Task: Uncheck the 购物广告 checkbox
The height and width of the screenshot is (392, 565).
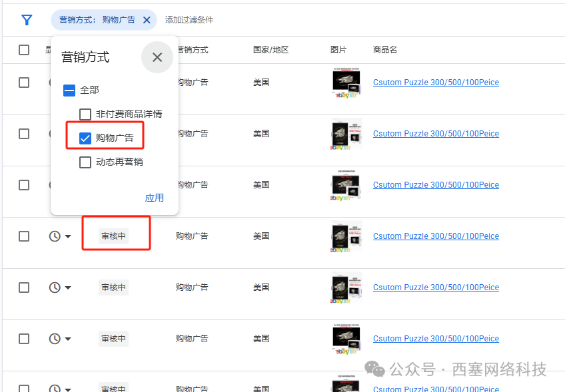Action: [85, 138]
